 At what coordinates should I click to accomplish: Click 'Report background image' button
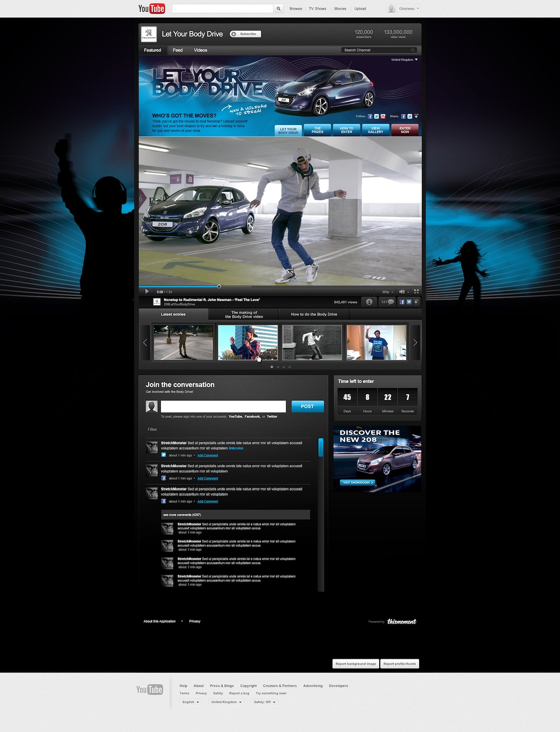(356, 664)
